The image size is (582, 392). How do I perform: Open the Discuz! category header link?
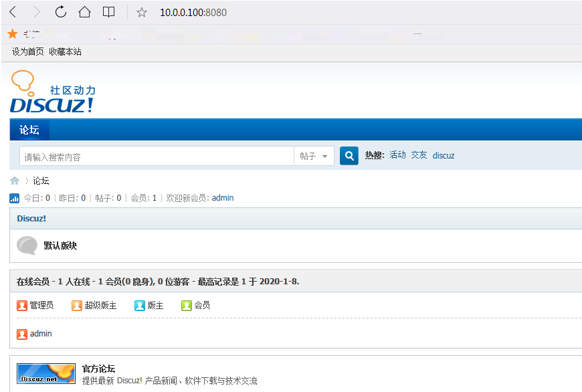(x=31, y=218)
